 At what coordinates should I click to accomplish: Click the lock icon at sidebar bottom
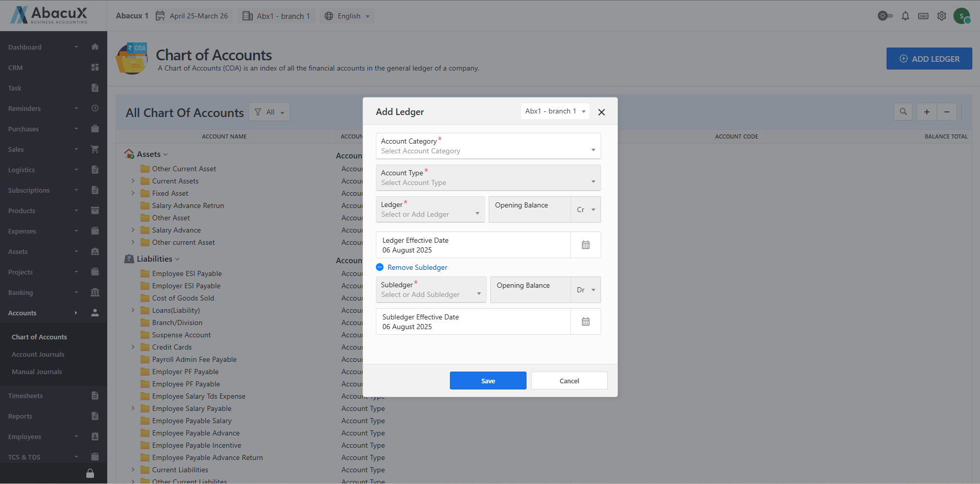pos(90,473)
